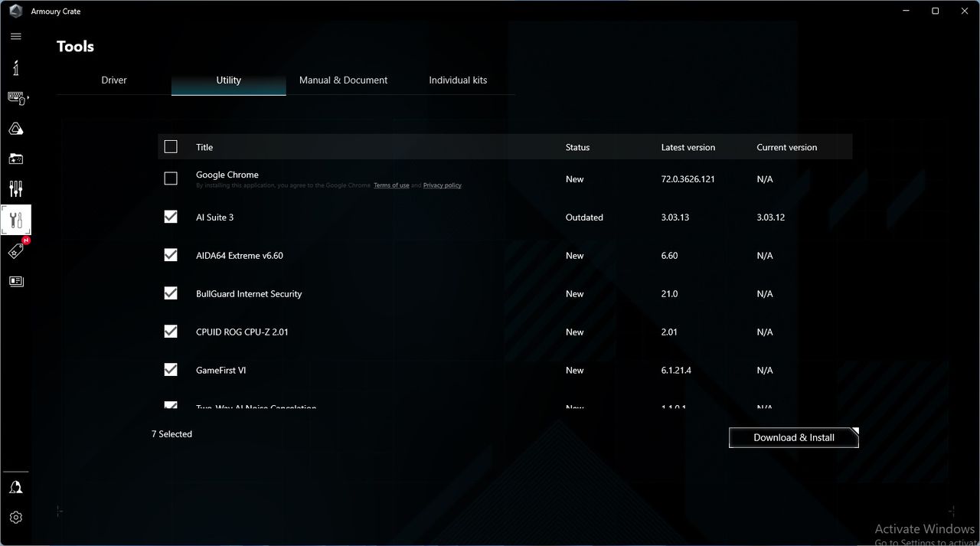The height and width of the screenshot is (546, 980).
Task: Maximize the Armoury Crate window
Action: coord(935,11)
